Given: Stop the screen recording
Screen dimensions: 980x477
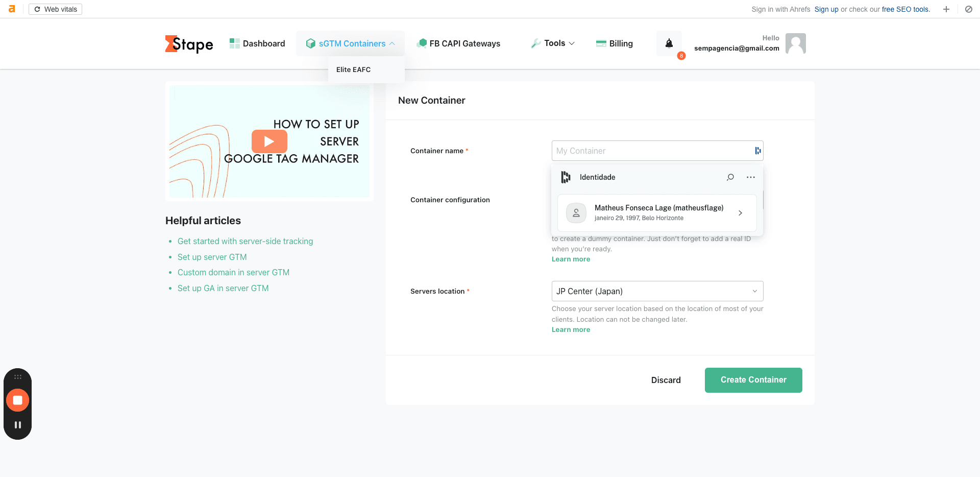Looking at the screenshot, I should pyautogui.click(x=18, y=400).
